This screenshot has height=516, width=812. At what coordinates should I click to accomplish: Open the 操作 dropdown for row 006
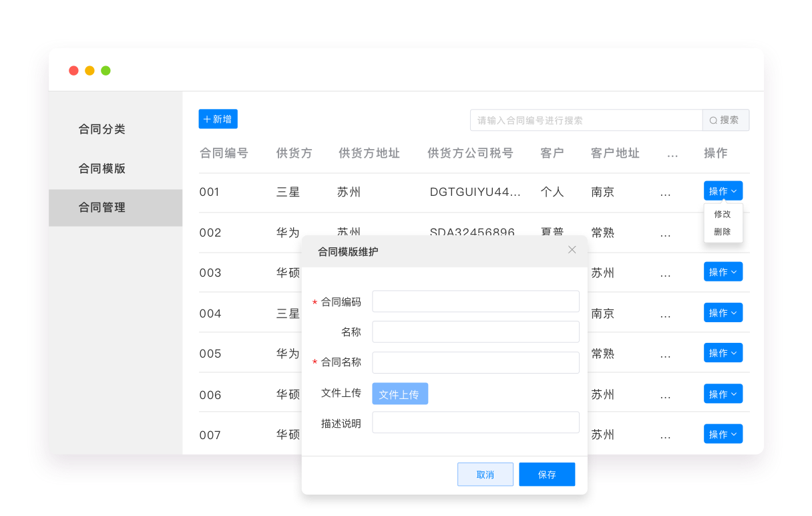pyautogui.click(x=723, y=394)
